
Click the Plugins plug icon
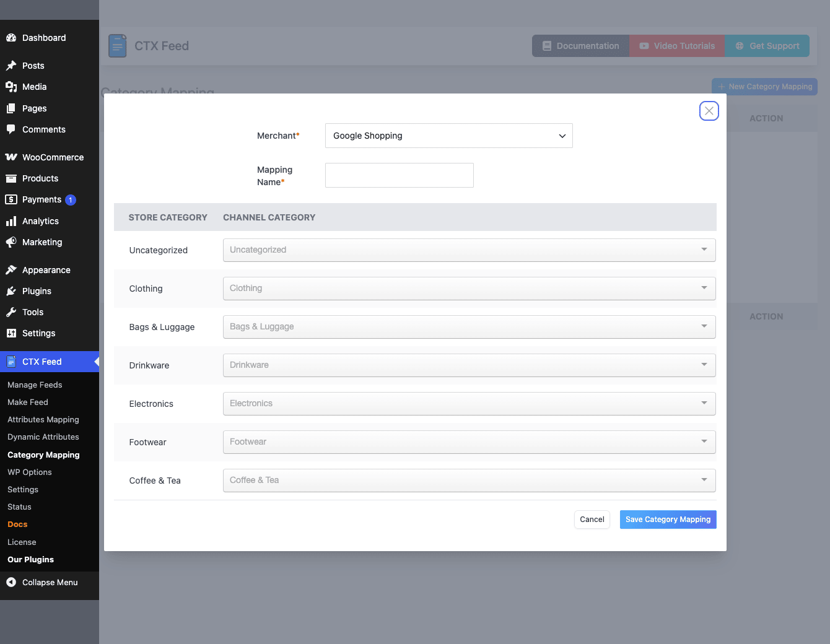coord(11,291)
